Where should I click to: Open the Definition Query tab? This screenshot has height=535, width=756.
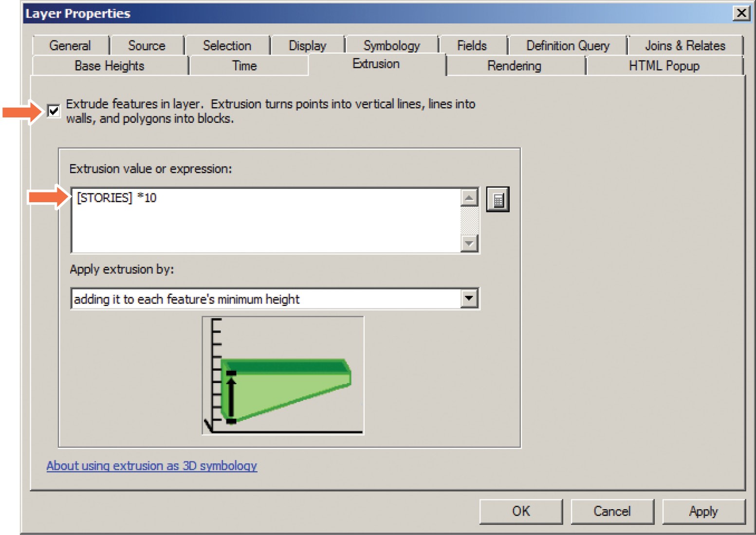click(568, 46)
